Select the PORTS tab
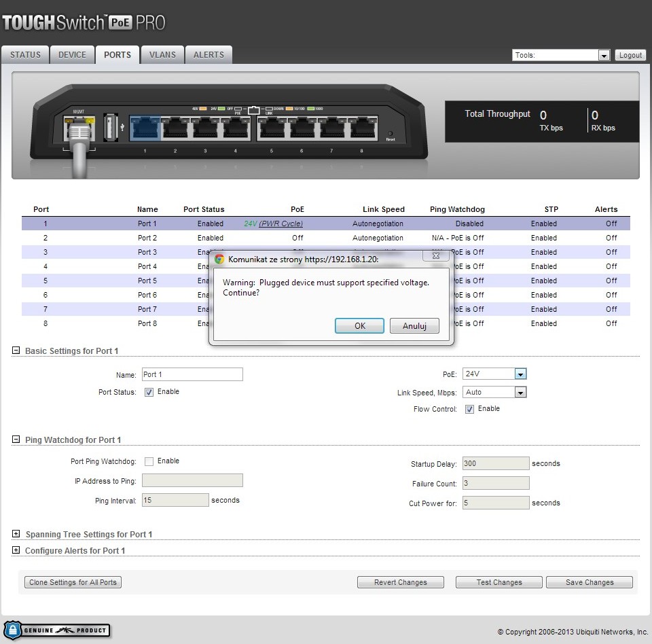The width and height of the screenshot is (652, 644). click(117, 55)
